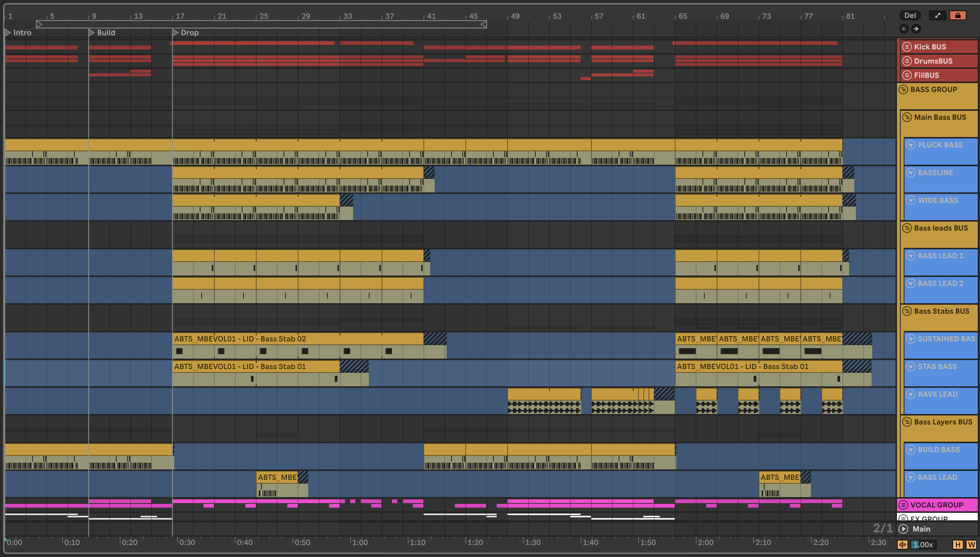Jump to next locator arrow
980x557 pixels.
(916, 29)
